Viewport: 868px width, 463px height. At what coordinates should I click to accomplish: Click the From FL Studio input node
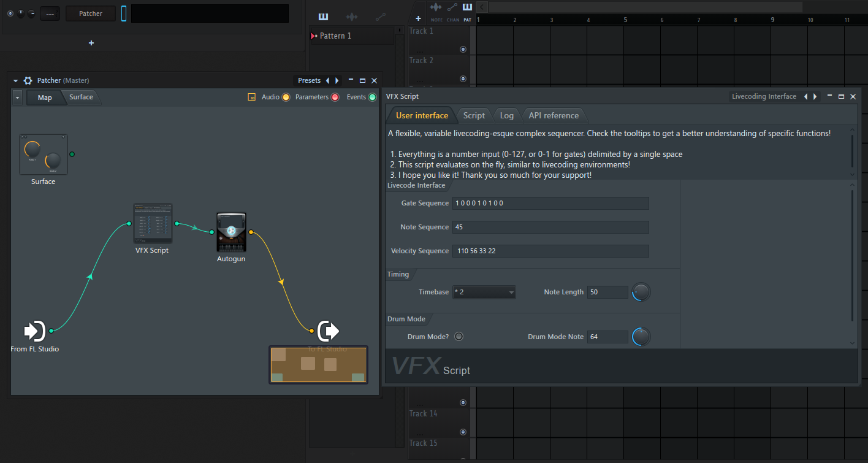pos(34,331)
